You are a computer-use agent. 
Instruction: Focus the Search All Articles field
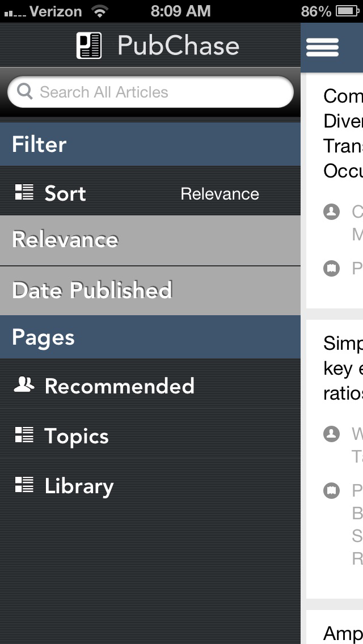click(150, 92)
